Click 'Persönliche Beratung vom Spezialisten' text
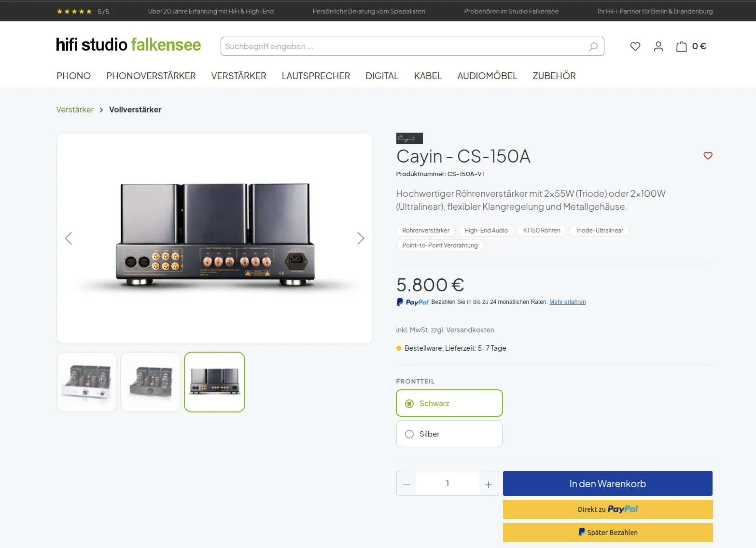The height and width of the screenshot is (548, 756). point(369,11)
